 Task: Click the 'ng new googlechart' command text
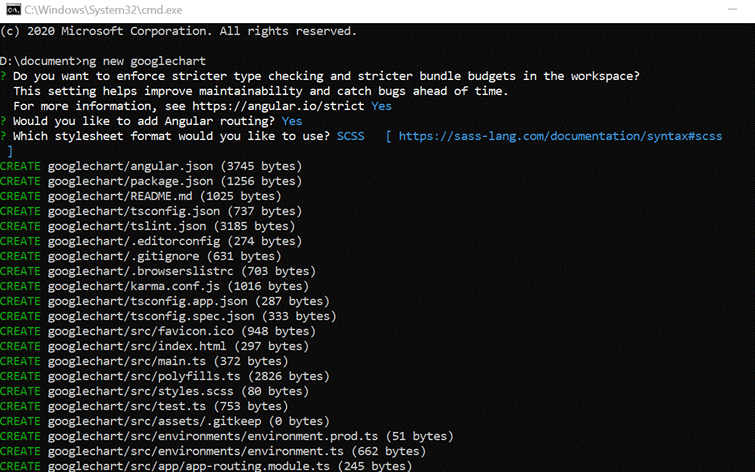click(x=144, y=61)
